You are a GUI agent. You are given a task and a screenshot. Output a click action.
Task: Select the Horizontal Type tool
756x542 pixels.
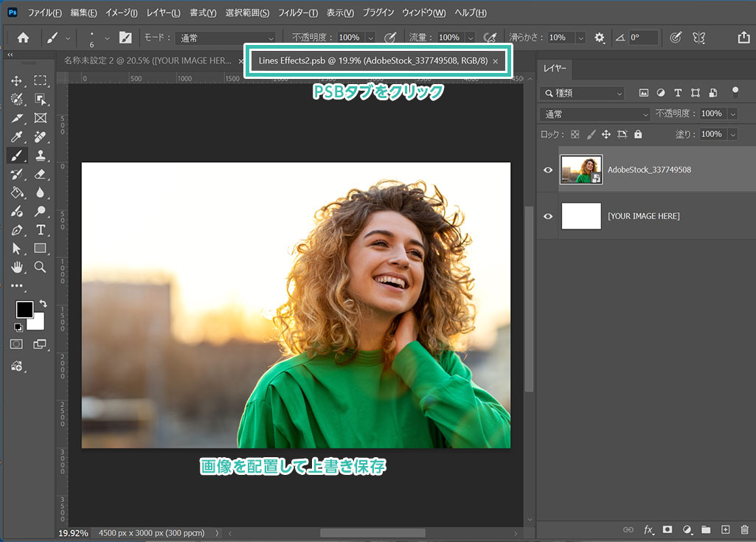[x=41, y=230]
